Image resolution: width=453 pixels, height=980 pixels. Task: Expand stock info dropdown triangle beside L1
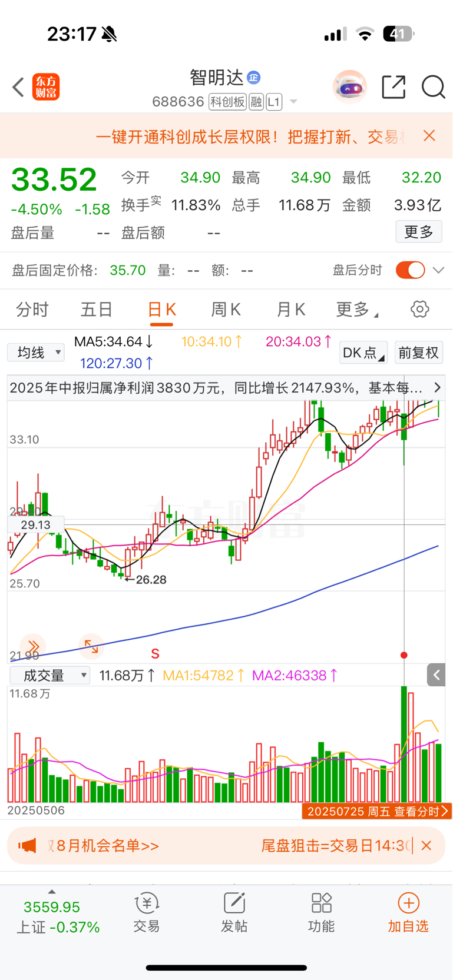click(x=293, y=102)
